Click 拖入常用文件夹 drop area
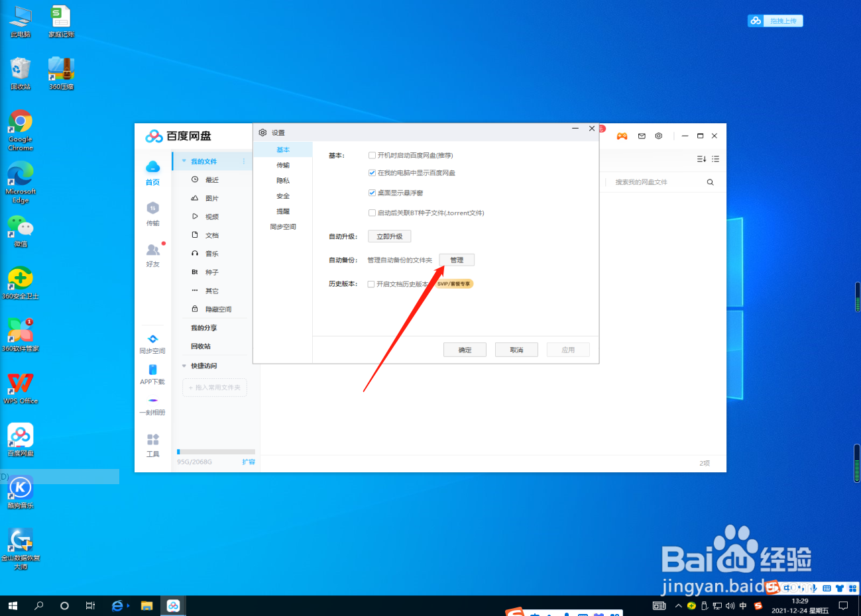861x616 pixels. [x=215, y=387]
